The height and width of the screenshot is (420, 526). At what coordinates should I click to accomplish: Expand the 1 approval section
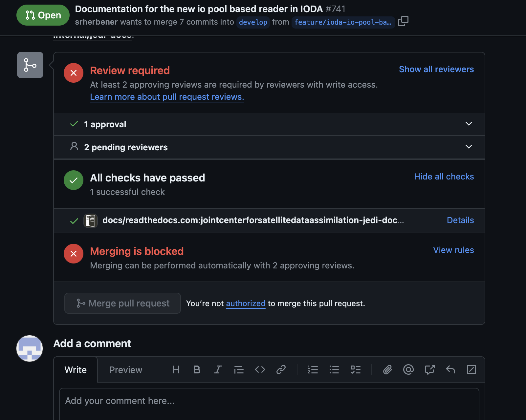[x=469, y=124]
